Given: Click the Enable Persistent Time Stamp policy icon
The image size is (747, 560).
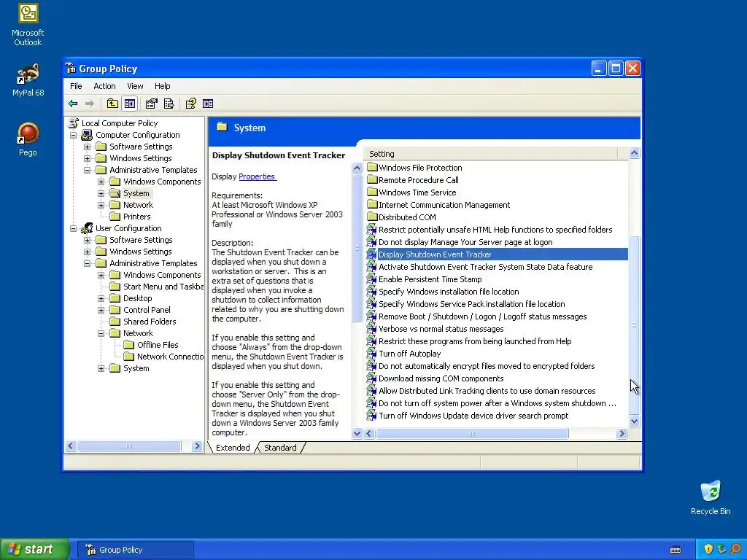Looking at the screenshot, I should [371, 279].
